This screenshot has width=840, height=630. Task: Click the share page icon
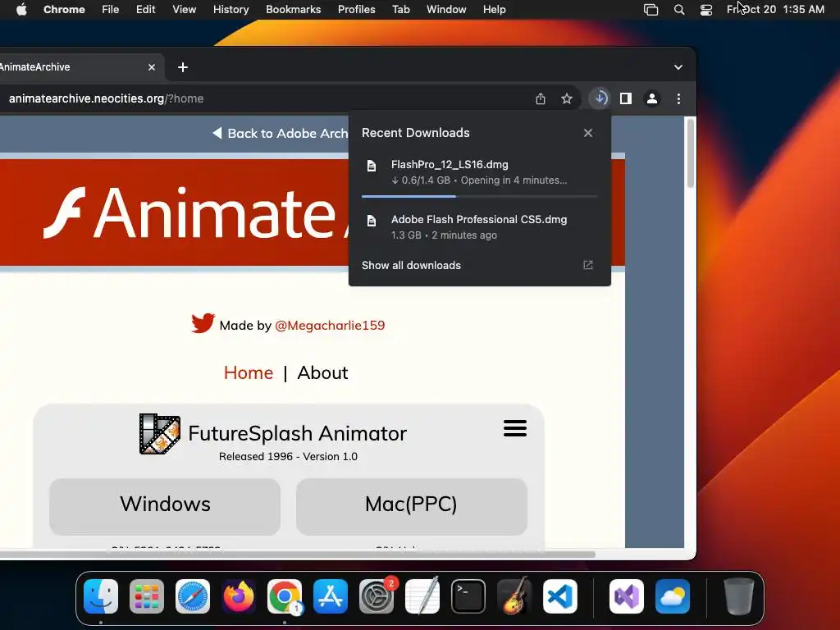(x=541, y=98)
